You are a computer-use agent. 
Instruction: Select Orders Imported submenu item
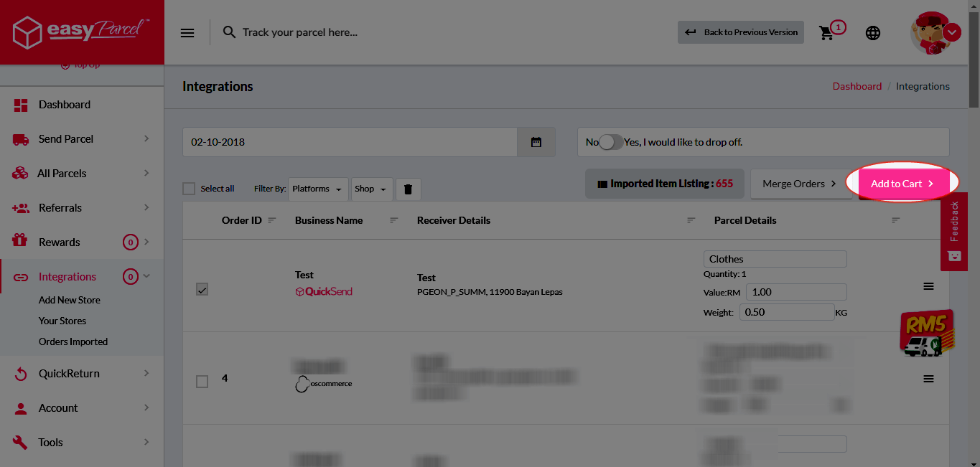click(73, 341)
